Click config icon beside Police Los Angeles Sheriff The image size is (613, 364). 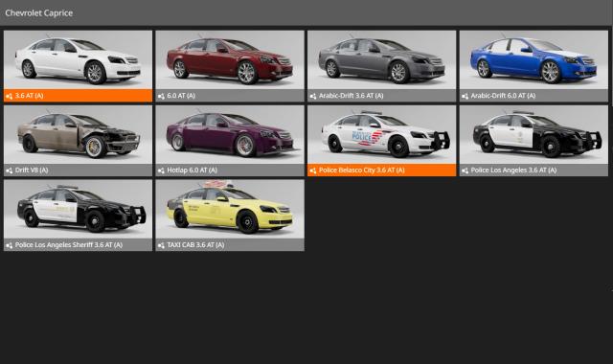(x=9, y=245)
